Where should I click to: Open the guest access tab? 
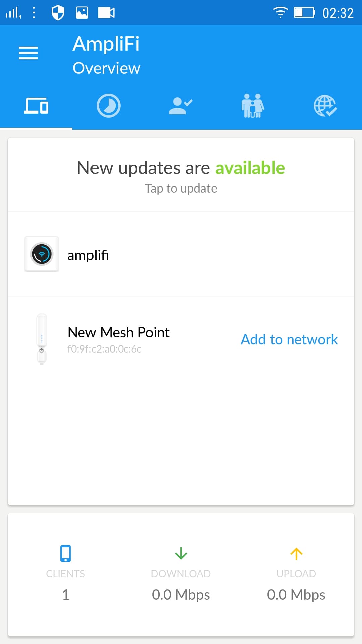pos(181,106)
